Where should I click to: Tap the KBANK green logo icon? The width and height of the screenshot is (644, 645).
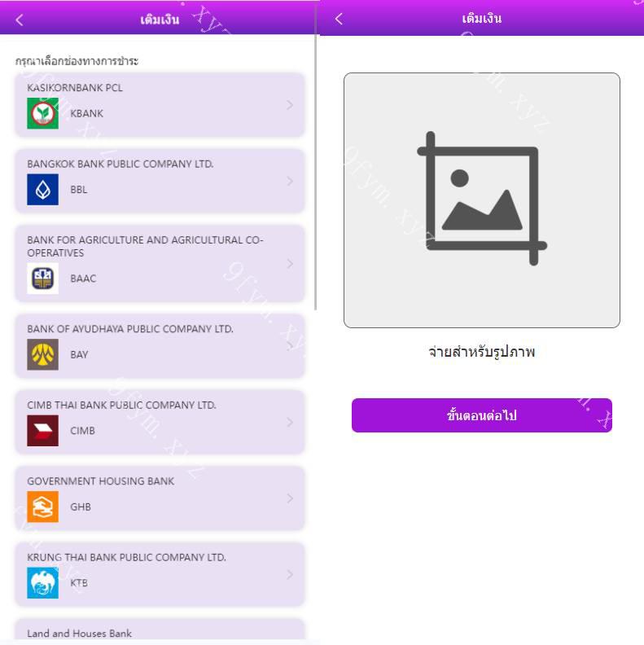click(x=43, y=113)
